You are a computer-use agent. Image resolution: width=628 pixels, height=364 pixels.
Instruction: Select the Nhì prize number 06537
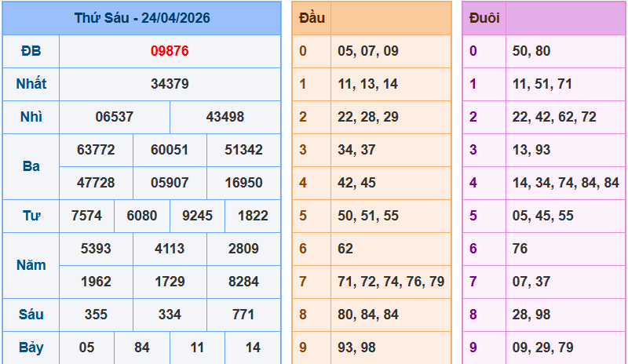coord(115,117)
